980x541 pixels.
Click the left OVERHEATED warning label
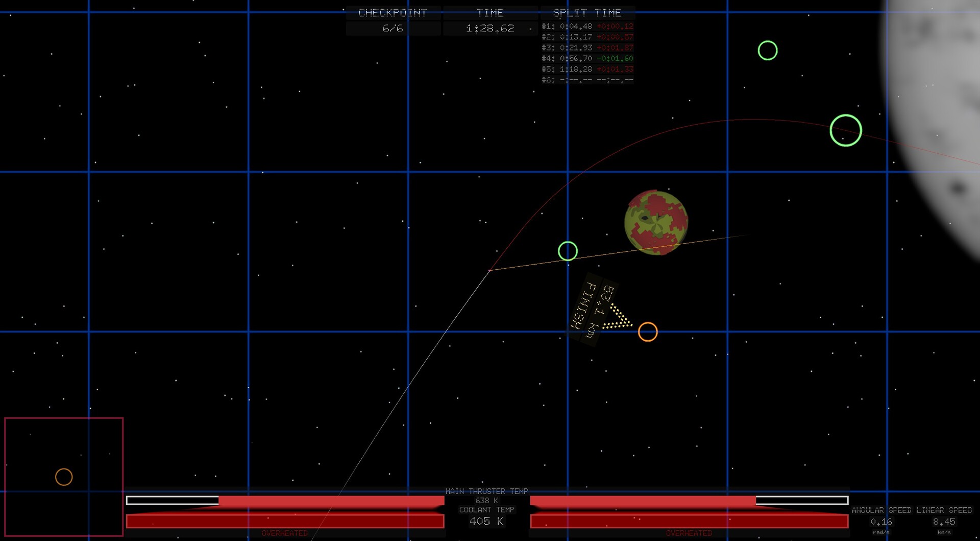(285, 533)
